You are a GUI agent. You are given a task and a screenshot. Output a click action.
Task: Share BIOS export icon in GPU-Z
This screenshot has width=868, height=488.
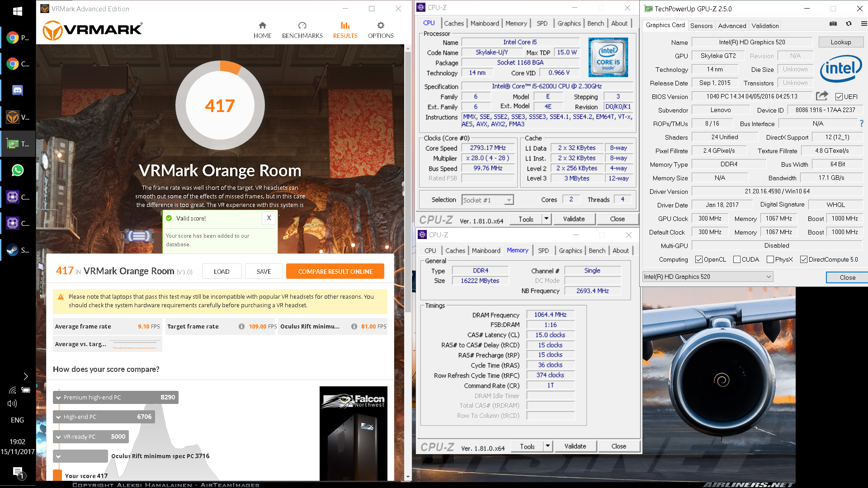tap(822, 96)
